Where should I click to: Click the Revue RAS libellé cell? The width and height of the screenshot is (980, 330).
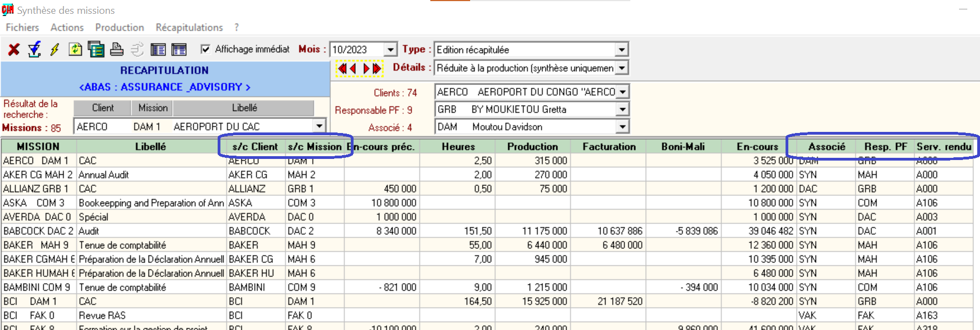coord(151,316)
